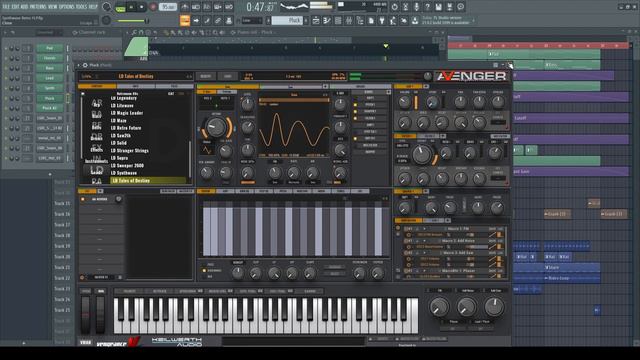
Task: Load preset LD Legendary
Action: tap(124, 98)
